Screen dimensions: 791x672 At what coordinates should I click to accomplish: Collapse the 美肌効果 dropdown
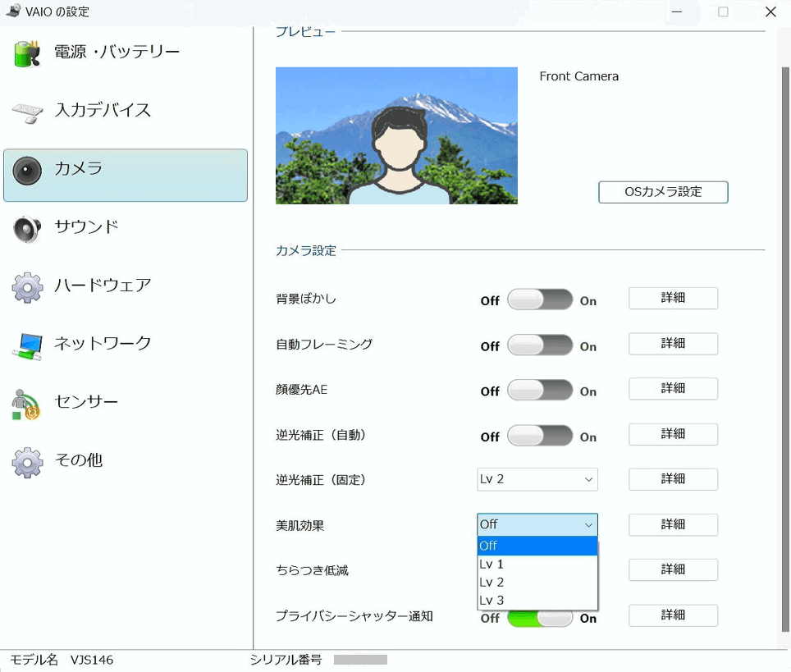tap(537, 524)
